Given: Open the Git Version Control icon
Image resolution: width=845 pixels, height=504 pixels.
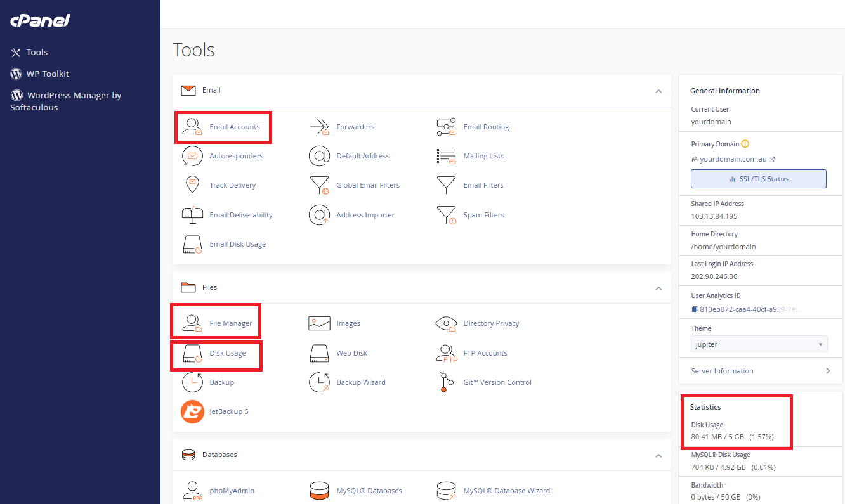Looking at the screenshot, I should point(447,382).
